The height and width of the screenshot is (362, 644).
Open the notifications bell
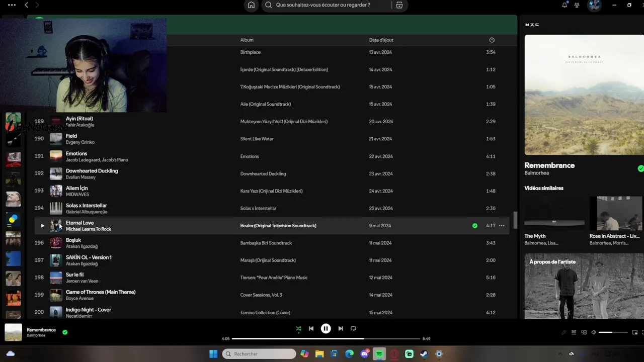coord(565,5)
